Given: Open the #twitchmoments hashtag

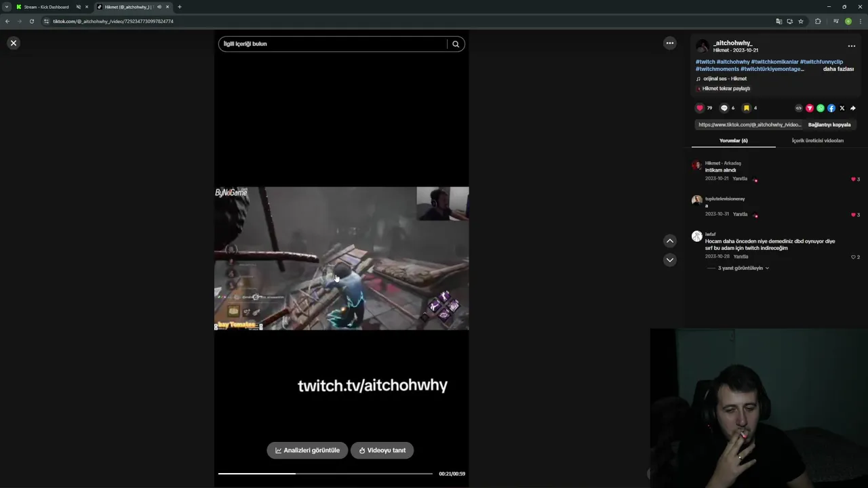Looking at the screenshot, I should tap(717, 69).
